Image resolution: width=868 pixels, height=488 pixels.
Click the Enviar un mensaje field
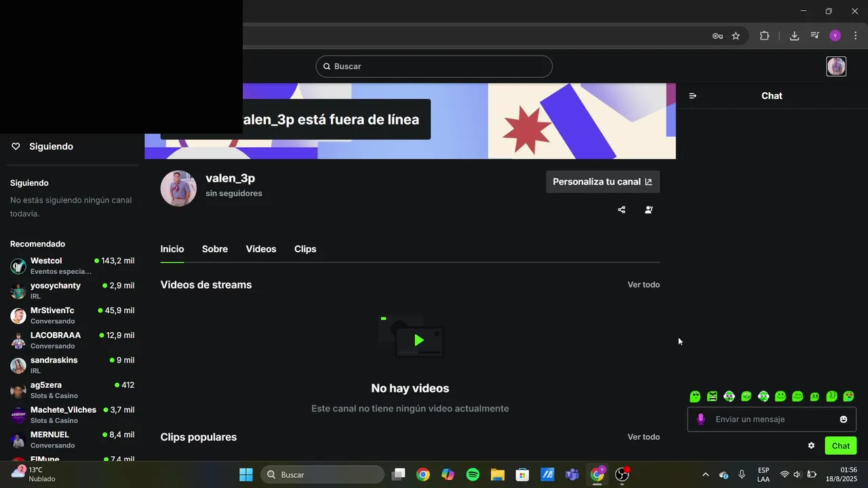point(772,420)
